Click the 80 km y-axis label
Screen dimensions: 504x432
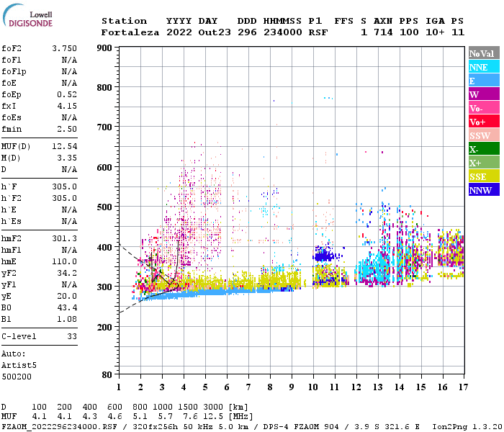click(x=107, y=375)
